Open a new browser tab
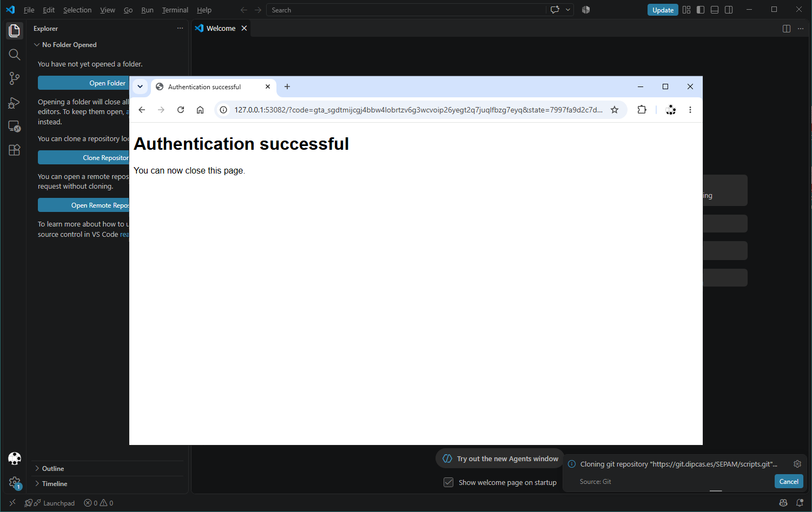 click(287, 87)
